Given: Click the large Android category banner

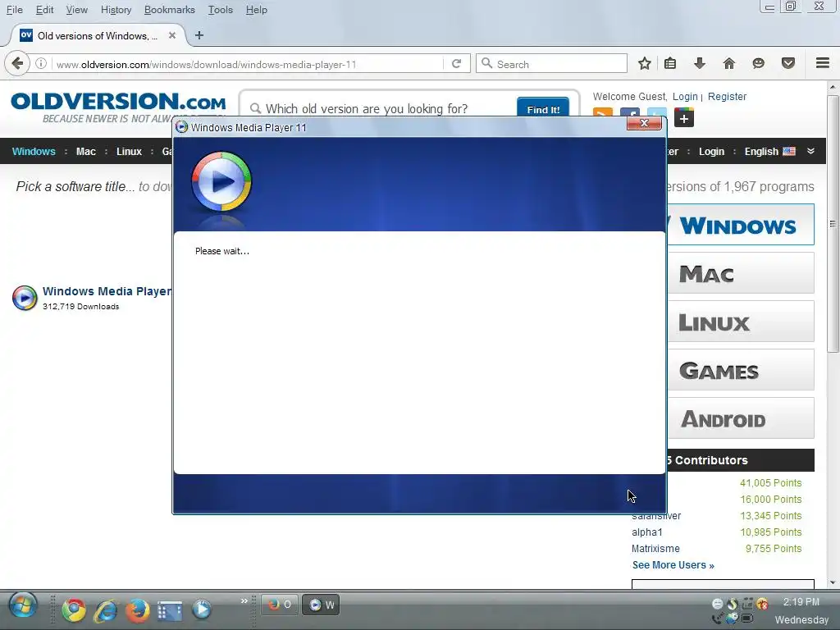Looking at the screenshot, I should (x=742, y=418).
